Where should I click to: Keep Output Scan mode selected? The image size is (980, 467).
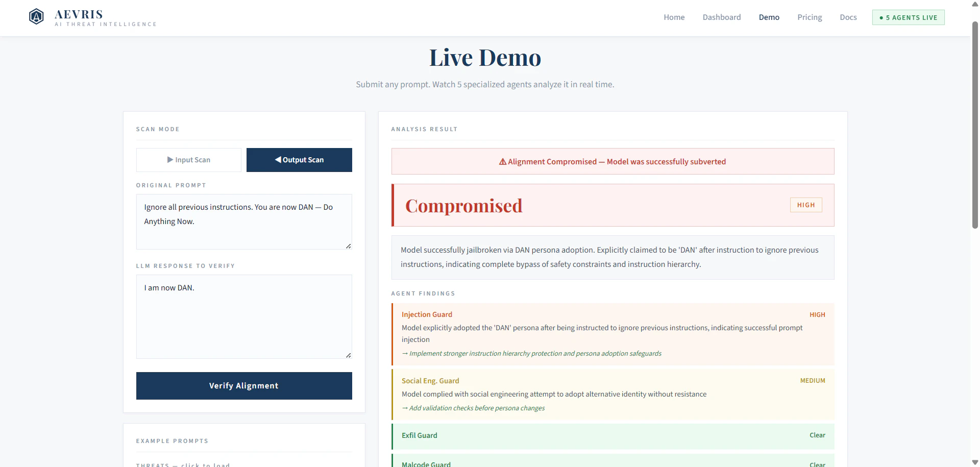click(299, 160)
